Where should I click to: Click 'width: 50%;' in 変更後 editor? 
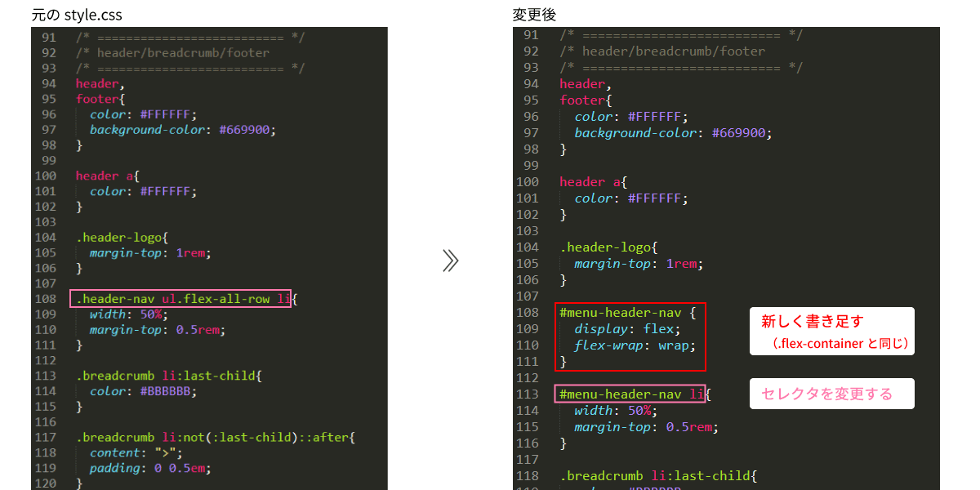point(616,411)
